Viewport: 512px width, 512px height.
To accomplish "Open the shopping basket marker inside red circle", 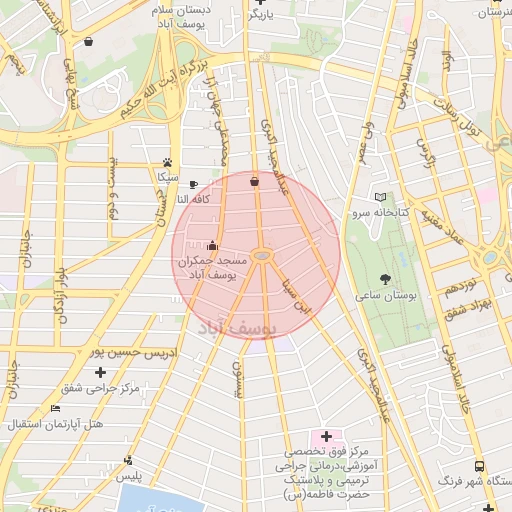I will 254,182.
